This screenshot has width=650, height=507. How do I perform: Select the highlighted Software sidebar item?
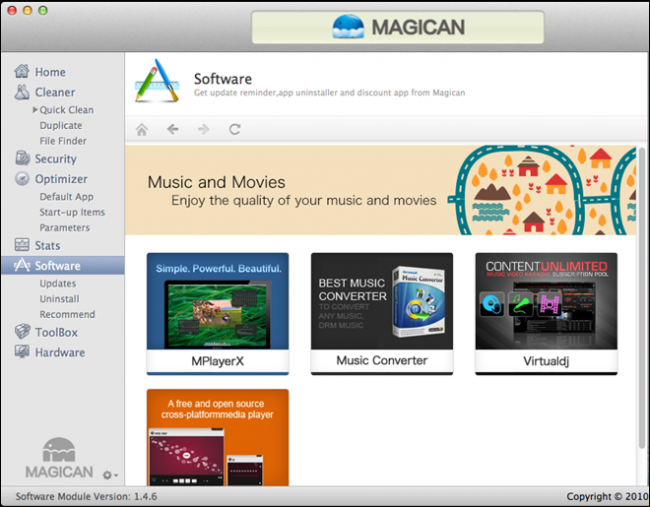62,265
